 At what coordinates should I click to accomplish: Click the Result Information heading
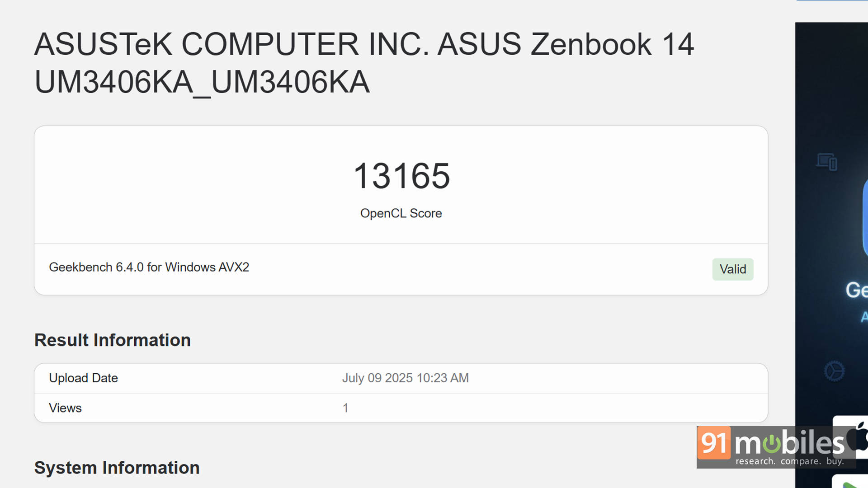(x=113, y=340)
